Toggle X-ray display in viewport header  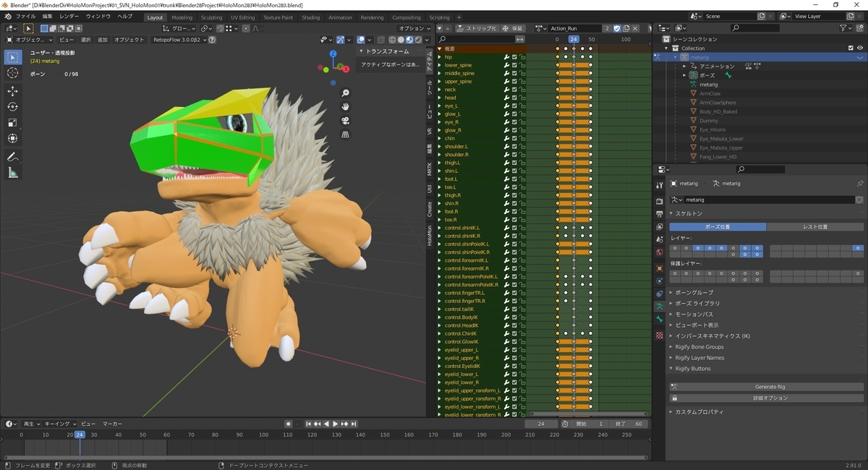(380, 40)
